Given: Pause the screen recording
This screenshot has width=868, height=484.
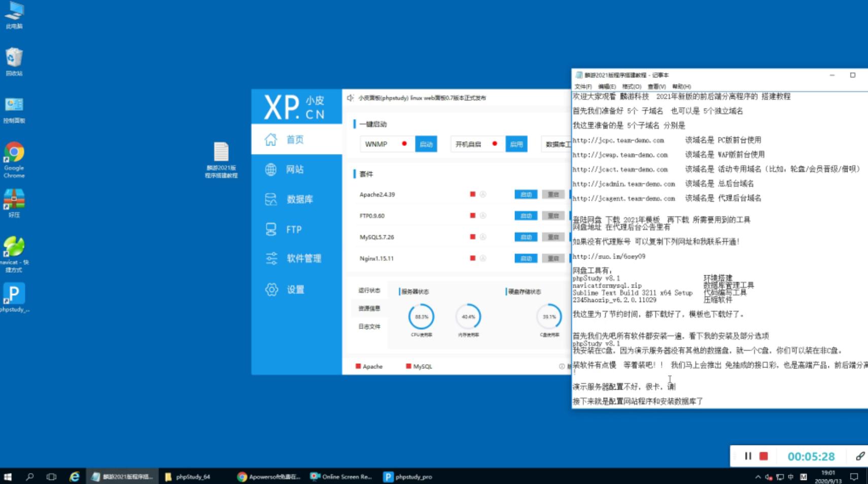Looking at the screenshot, I should click(x=748, y=456).
